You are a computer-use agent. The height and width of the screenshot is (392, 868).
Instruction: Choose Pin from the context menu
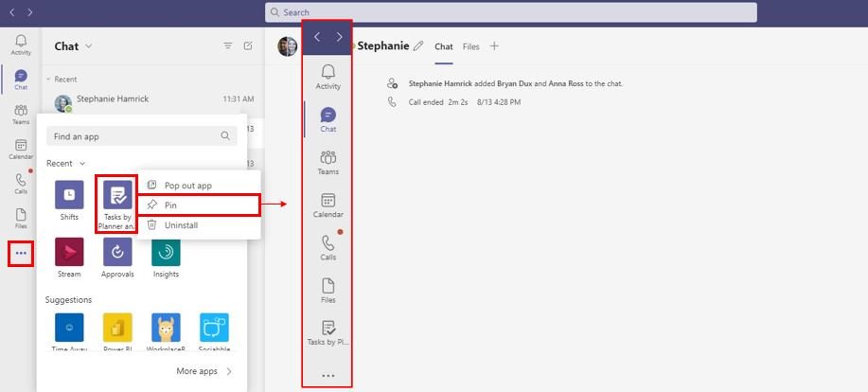[199, 205]
